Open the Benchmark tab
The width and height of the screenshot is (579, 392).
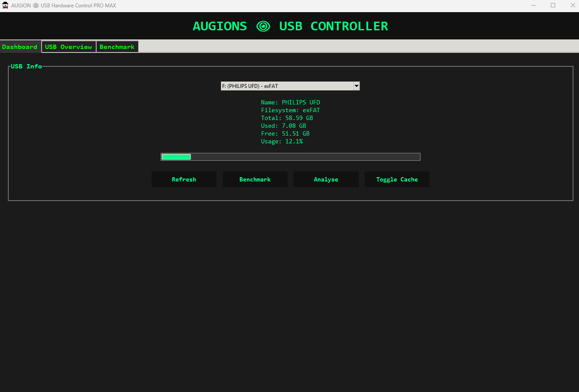click(x=117, y=47)
